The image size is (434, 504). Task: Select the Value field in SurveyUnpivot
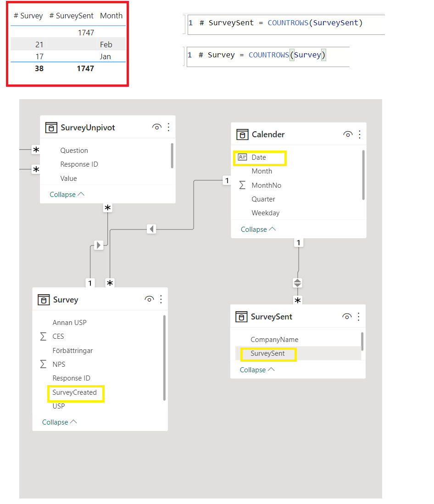tap(68, 179)
